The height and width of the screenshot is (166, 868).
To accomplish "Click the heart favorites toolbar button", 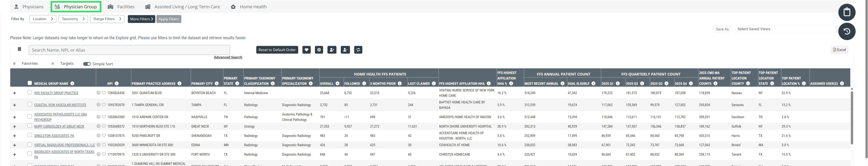I will (306, 50).
